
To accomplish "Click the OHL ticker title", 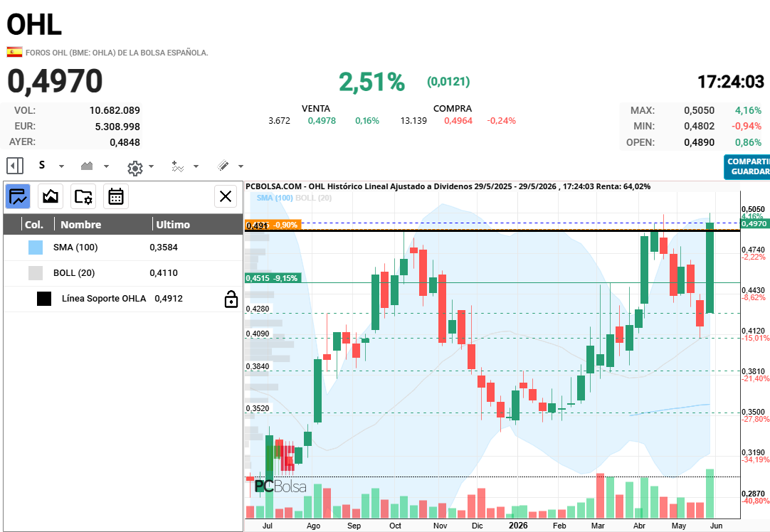I will (34, 24).
